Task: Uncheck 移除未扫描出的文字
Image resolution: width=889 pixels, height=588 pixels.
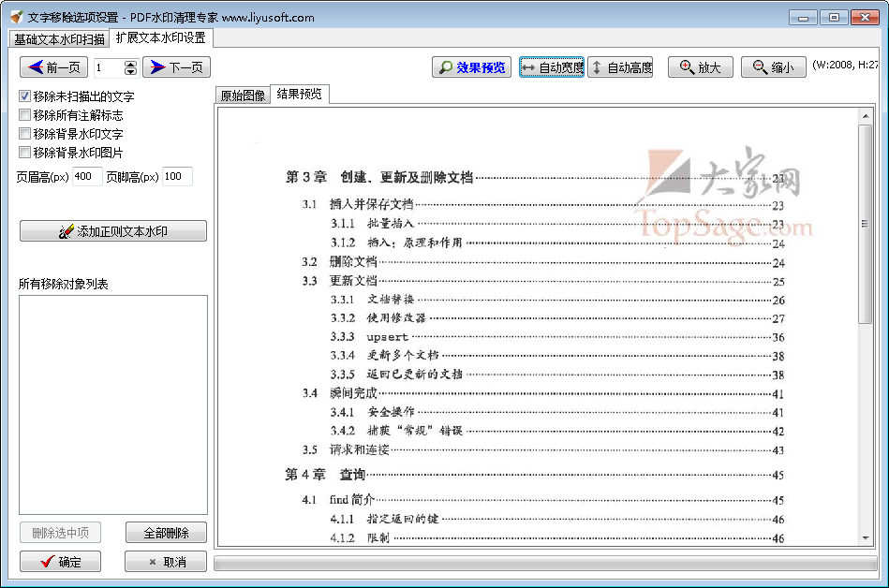Action: coord(23,96)
